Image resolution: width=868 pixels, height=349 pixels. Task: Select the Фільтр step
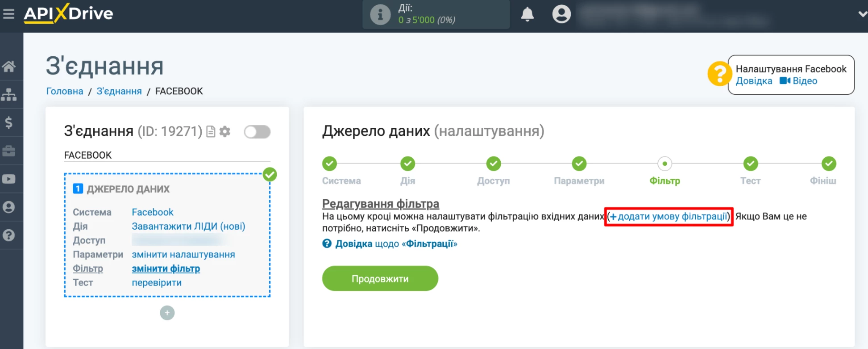tap(665, 164)
